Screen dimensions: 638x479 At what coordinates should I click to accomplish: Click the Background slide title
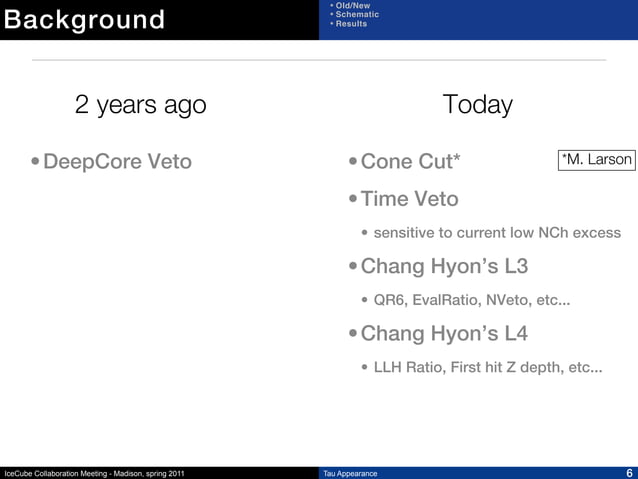tap(84, 20)
